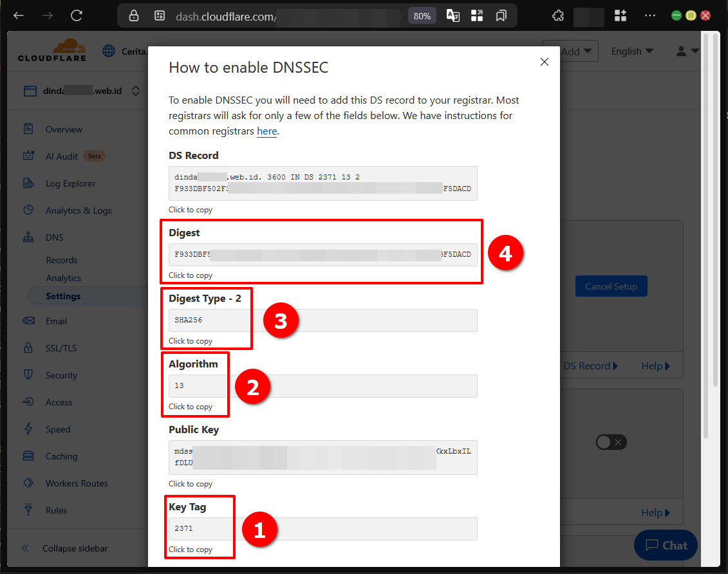Click the SSL/TLS padlock icon
Image resolution: width=728 pixels, height=574 pixels.
(x=28, y=347)
